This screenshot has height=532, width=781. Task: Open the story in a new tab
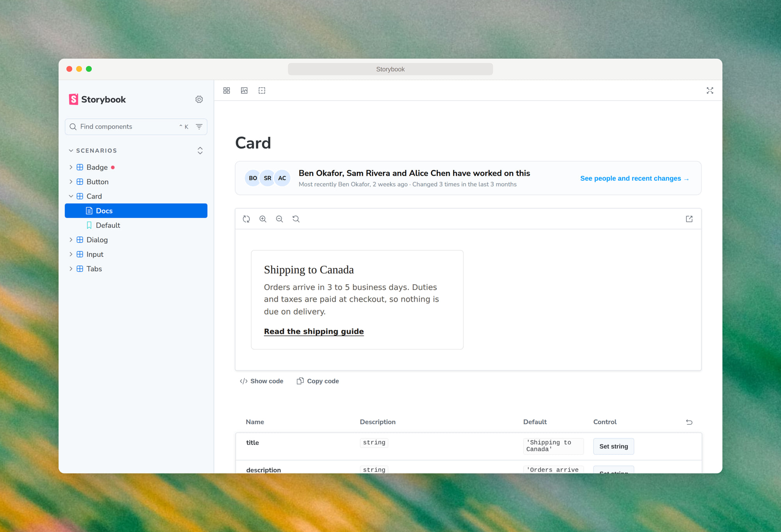[689, 219]
